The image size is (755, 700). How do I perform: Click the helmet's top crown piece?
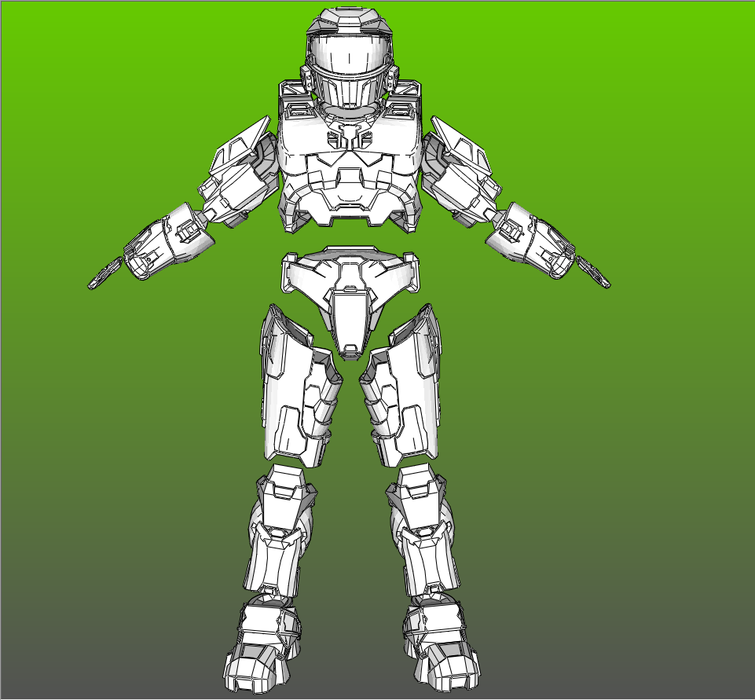tap(349, 20)
